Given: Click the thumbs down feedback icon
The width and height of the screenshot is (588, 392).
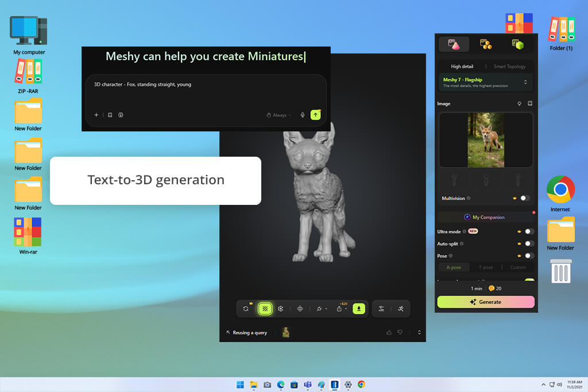Looking at the screenshot, I should [400, 332].
